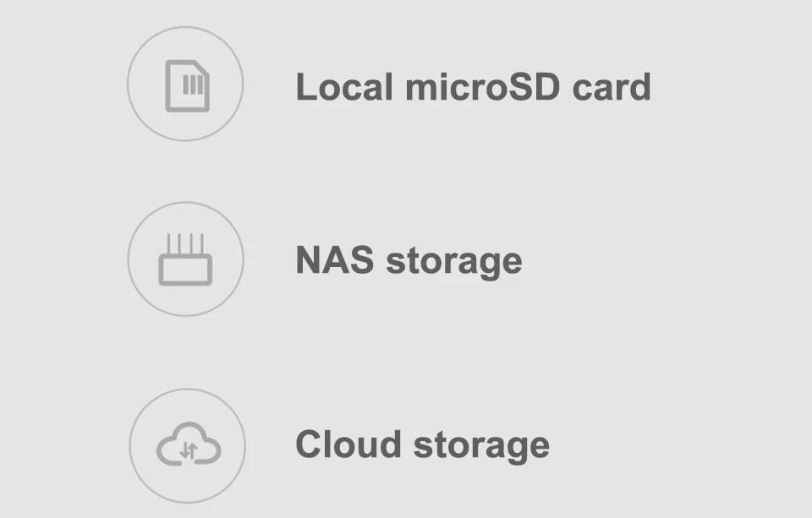Click the microSD card icon
Screen dimensions: 812x518
tap(187, 85)
